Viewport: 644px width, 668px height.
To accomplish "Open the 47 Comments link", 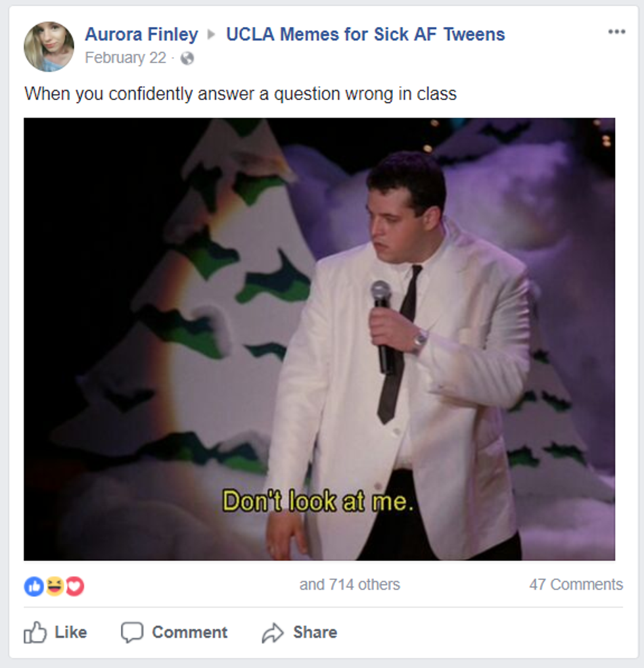I will click(576, 584).
